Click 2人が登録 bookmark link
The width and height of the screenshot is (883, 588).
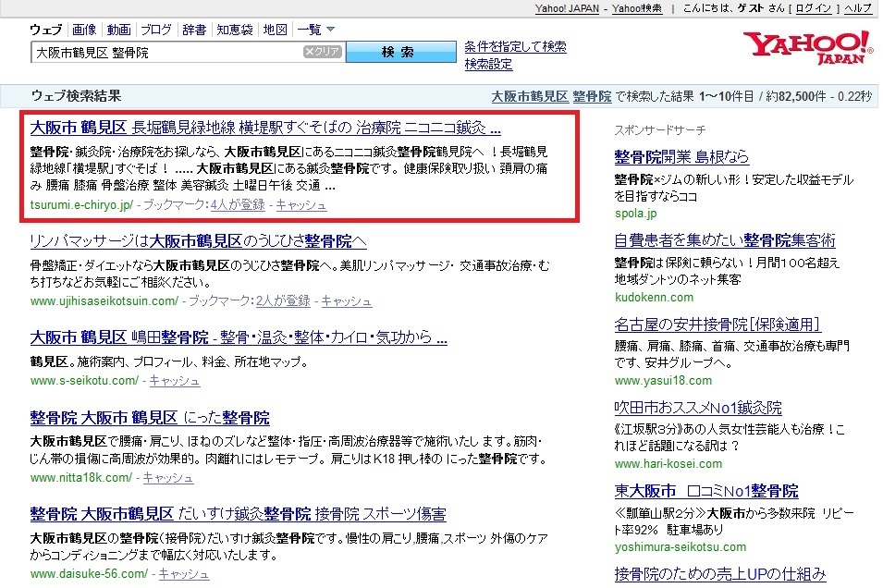point(283,300)
